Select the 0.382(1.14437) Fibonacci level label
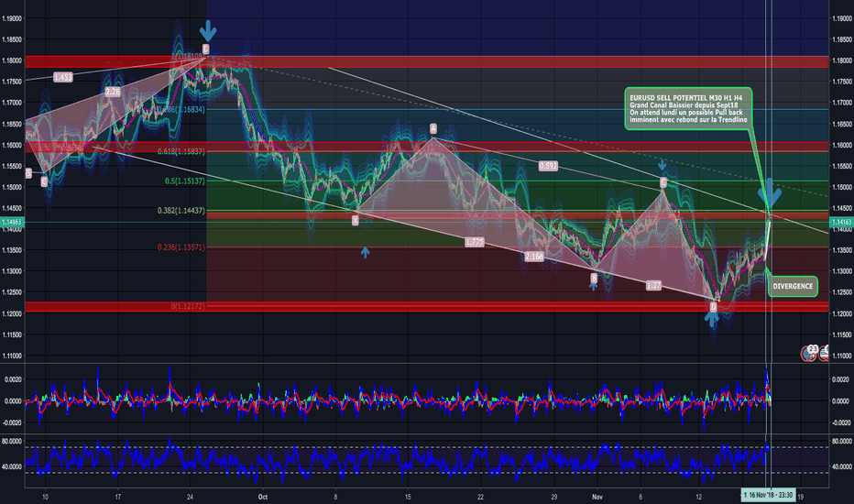854x504 pixels. [181, 211]
